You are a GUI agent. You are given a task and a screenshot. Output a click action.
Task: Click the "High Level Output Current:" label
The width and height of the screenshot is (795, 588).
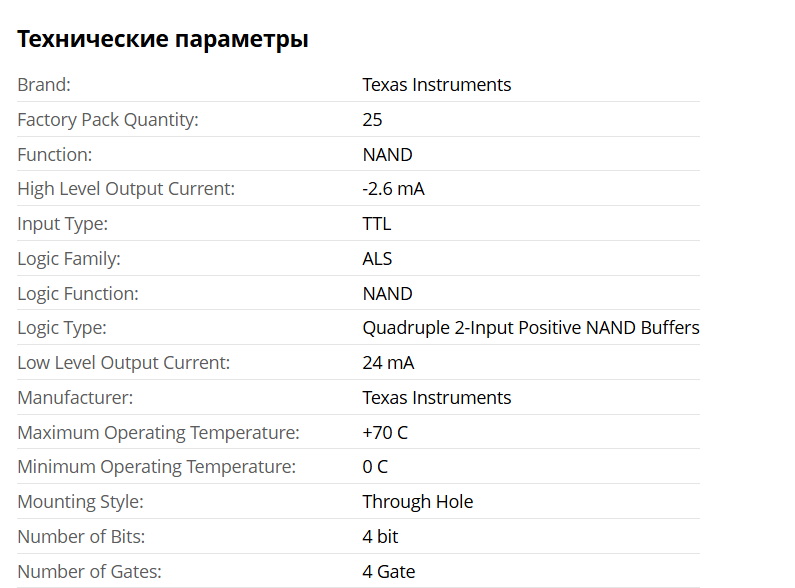pyautogui.click(x=126, y=189)
